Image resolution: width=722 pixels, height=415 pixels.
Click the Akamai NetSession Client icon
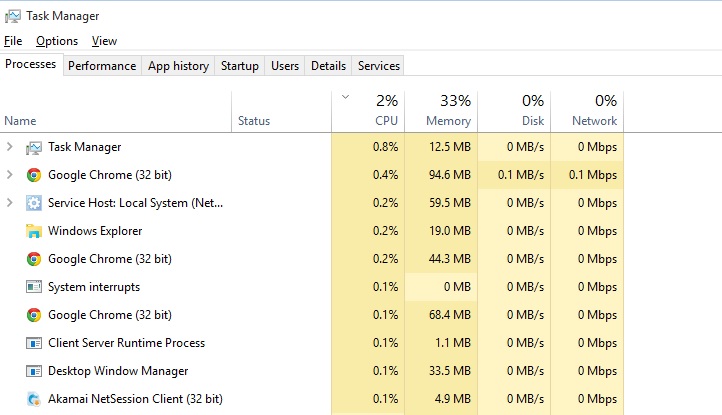click(34, 399)
